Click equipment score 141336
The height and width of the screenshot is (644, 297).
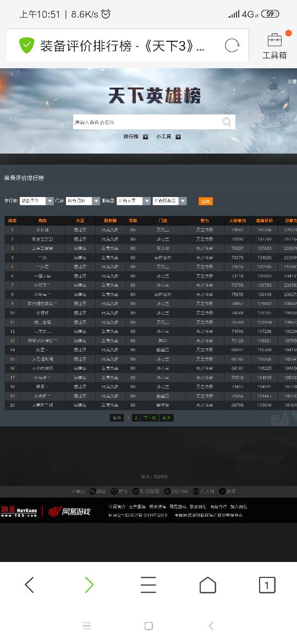tap(264, 230)
